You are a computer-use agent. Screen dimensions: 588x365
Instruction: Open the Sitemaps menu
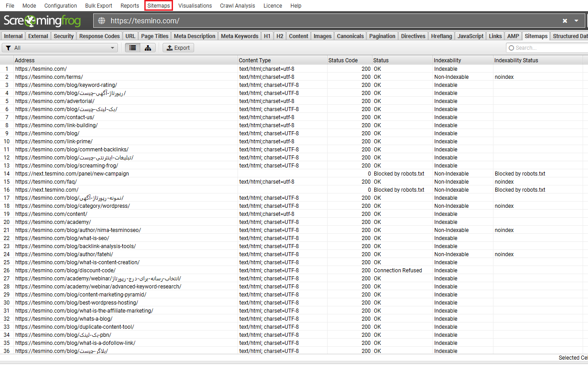159,6
